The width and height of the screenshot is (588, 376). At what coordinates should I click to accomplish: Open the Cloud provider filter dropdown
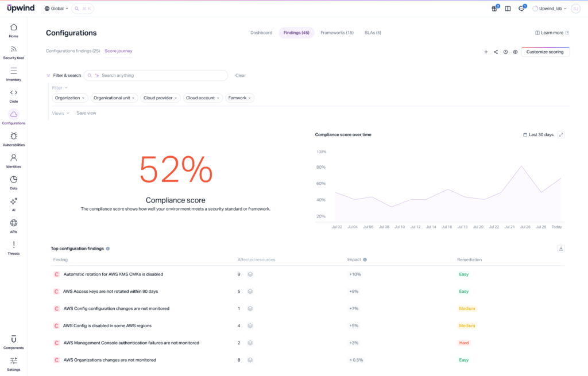[x=160, y=98]
